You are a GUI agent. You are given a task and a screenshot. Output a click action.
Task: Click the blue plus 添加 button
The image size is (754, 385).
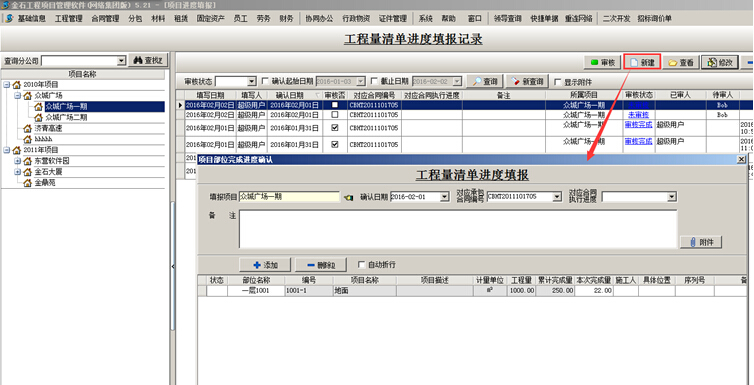(265, 265)
